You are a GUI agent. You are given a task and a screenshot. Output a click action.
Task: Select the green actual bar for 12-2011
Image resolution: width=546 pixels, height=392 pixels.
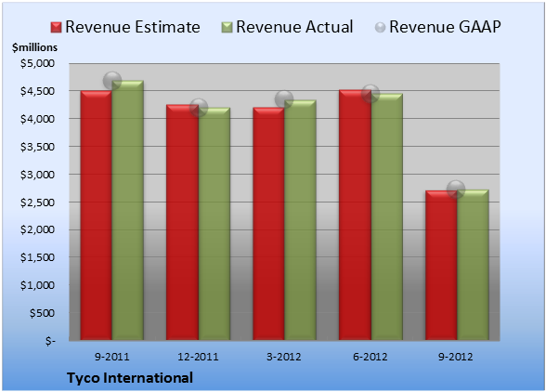click(x=214, y=224)
